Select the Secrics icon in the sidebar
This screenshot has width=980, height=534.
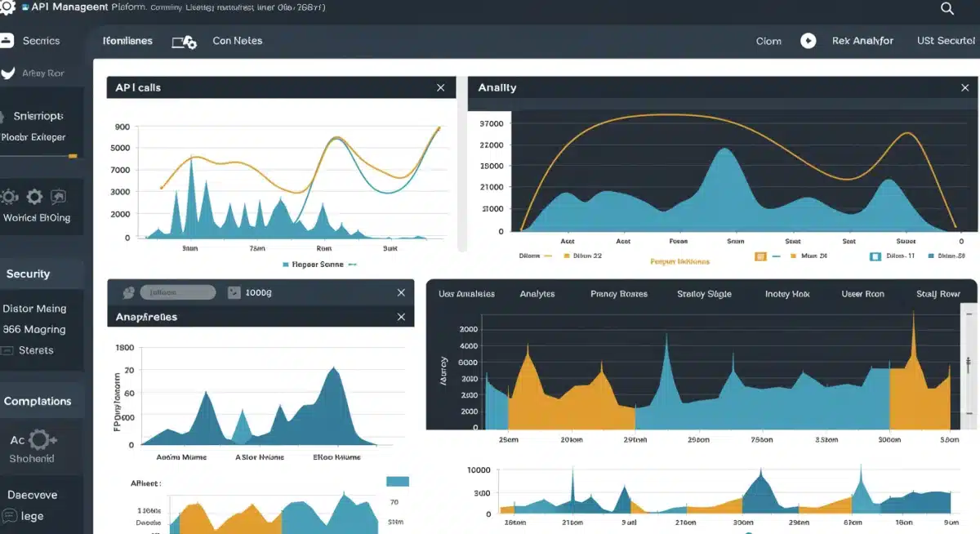pyautogui.click(x=7, y=40)
